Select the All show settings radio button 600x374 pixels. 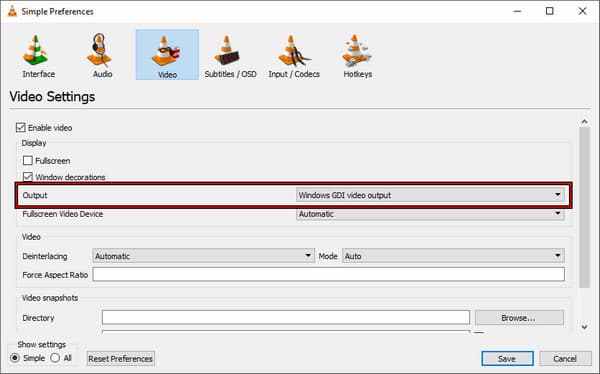pos(55,358)
